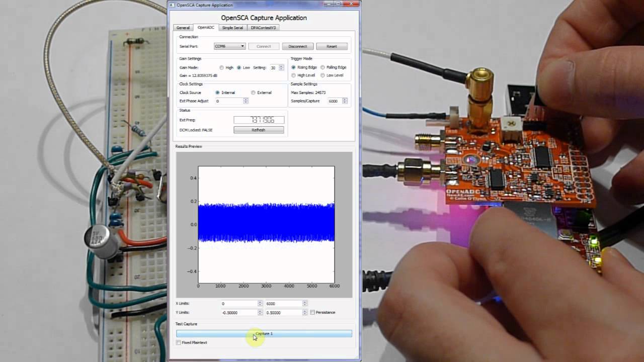
Task: Open the COM6 Serial Port dropdown
Action: (229, 46)
